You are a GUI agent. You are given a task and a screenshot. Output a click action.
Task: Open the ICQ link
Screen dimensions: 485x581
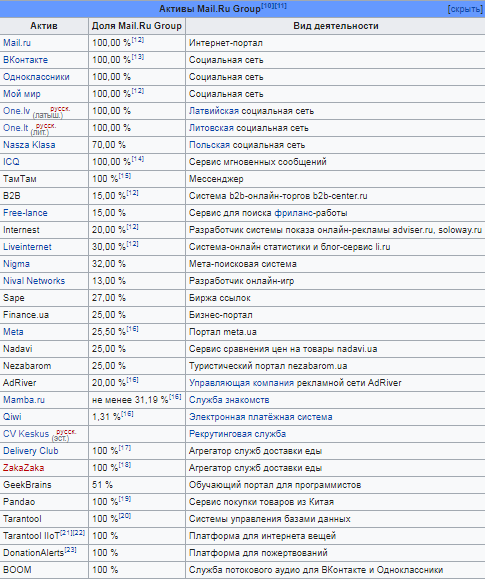point(11,162)
